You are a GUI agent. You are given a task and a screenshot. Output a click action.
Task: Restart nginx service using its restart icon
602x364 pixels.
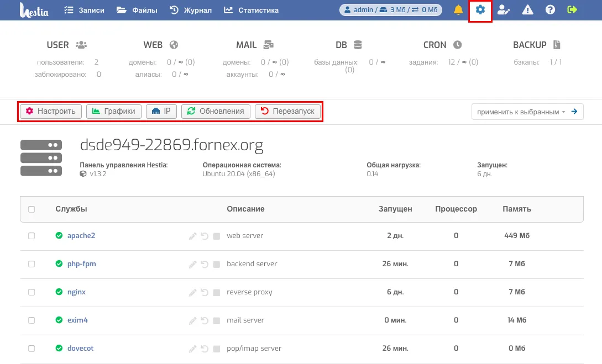(205, 292)
